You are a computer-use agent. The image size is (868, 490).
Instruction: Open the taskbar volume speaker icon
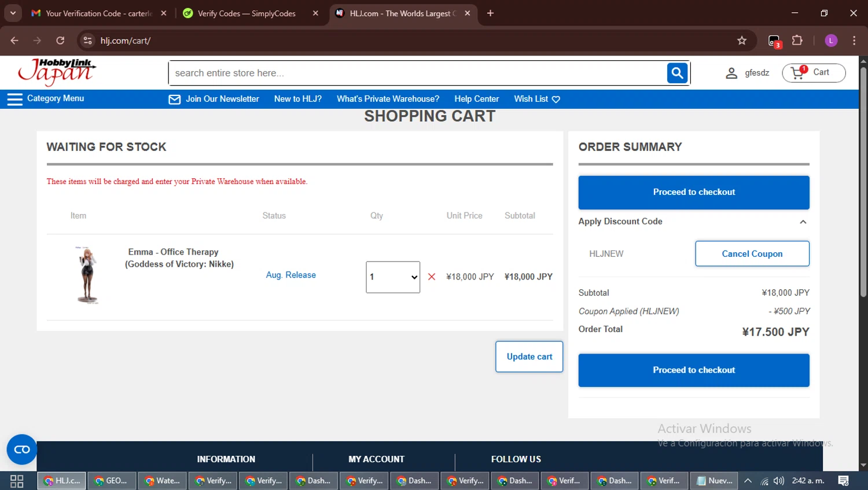(x=779, y=481)
